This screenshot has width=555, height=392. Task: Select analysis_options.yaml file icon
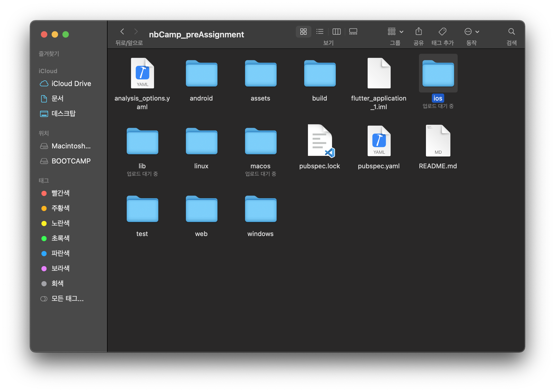point(142,73)
